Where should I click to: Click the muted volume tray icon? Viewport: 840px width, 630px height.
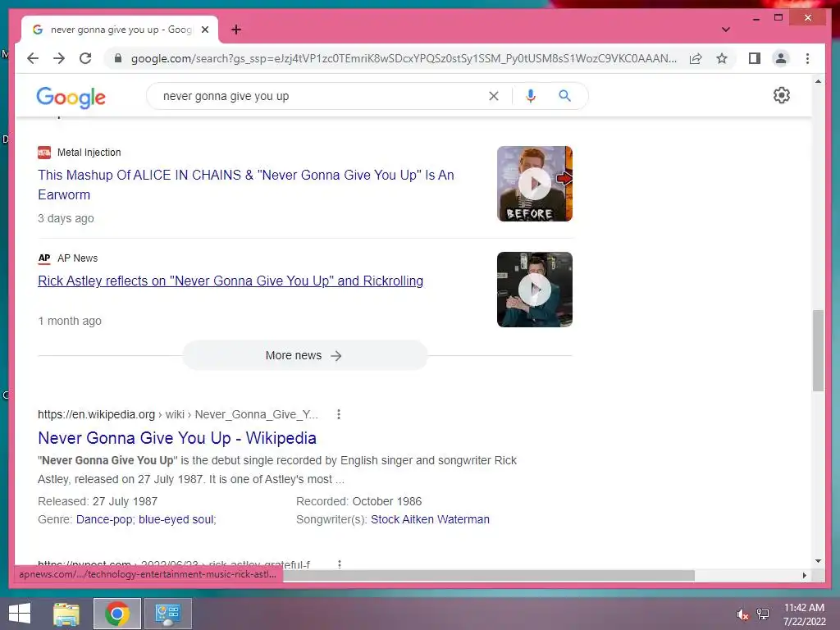click(742, 614)
